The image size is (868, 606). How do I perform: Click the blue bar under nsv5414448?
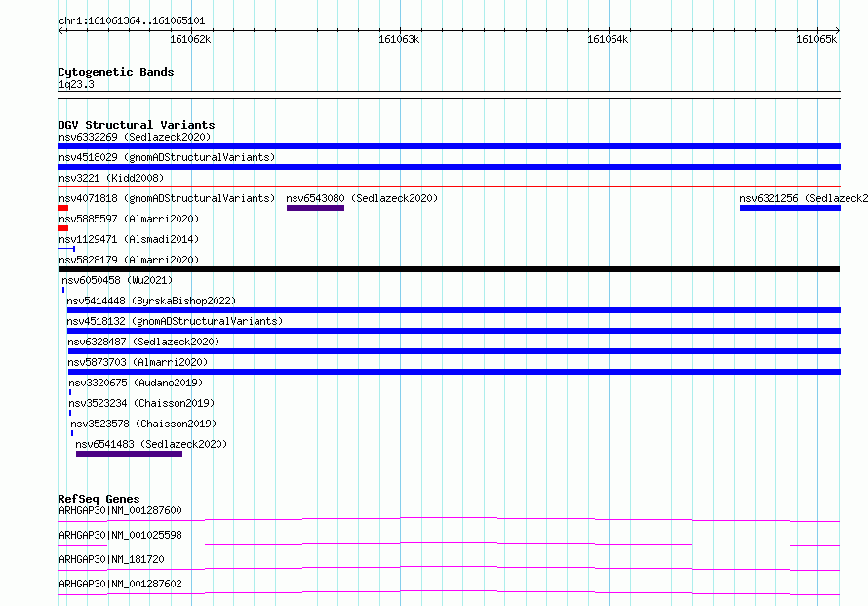click(454, 310)
